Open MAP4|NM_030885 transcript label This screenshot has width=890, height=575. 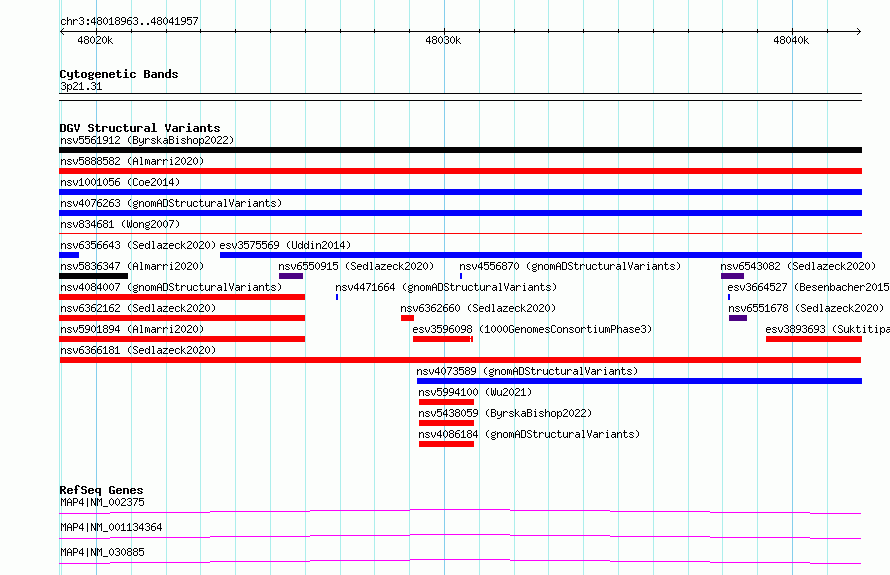click(102, 552)
